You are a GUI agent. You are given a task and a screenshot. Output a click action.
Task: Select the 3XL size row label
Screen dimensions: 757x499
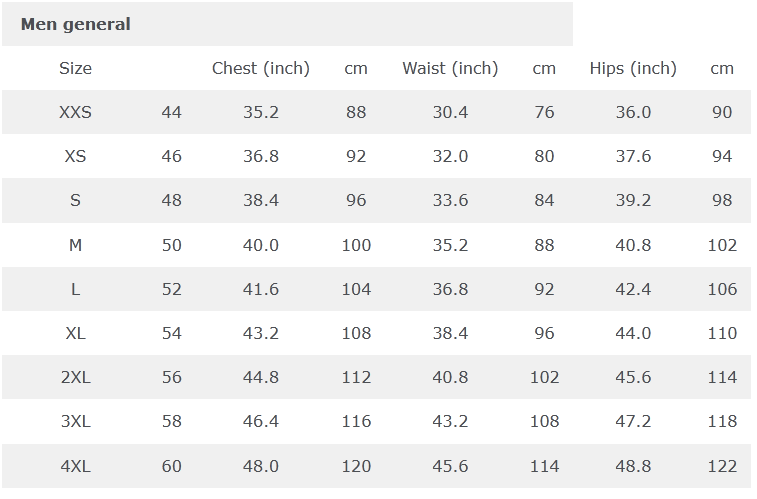click(75, 421)
